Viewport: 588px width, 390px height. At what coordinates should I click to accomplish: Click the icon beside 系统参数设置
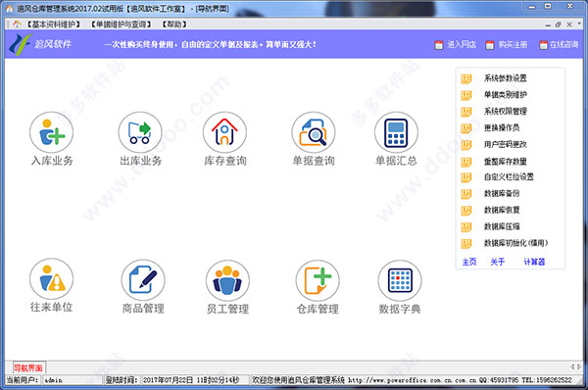pyautogui.click(x=466, y=78)
